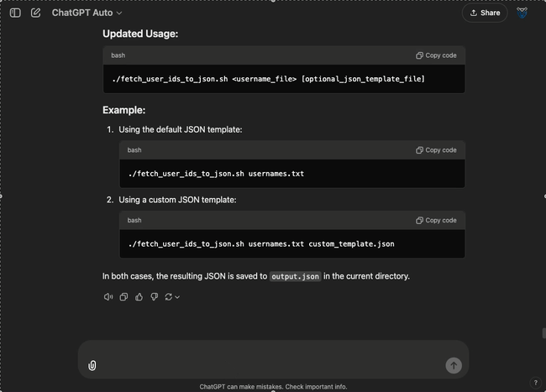The image size is (546, 392).
Task: Regenerate response via refresh icon
Action: pos(169,297)
